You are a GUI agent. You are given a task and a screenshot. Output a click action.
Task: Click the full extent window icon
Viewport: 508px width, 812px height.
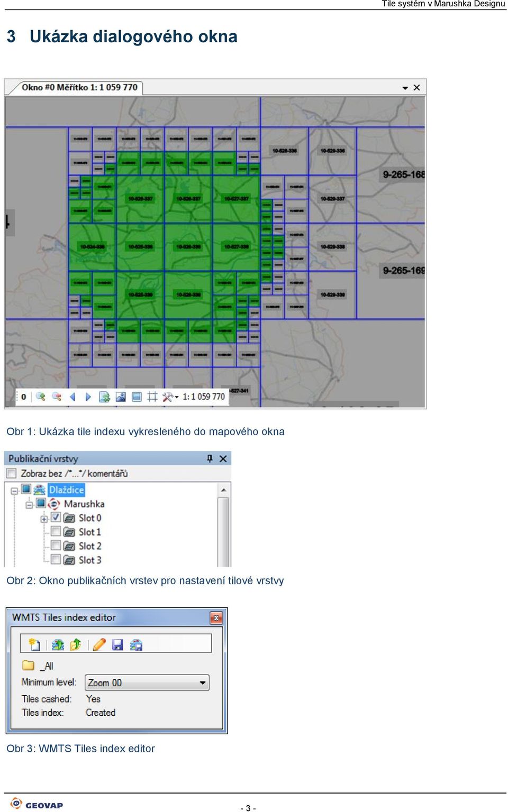137,396
